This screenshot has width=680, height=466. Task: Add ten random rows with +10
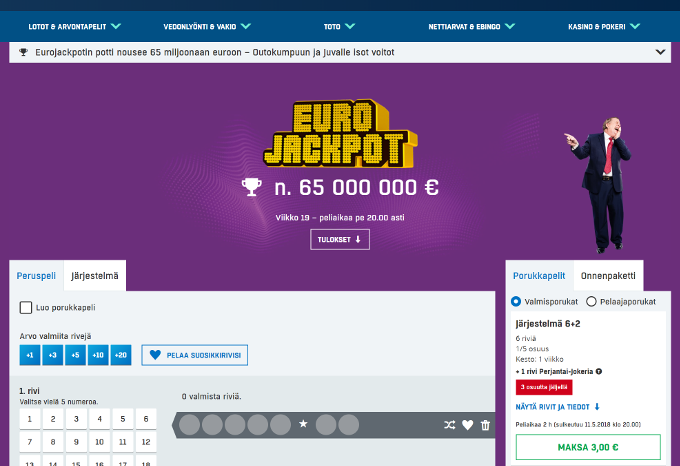[98, 355]
